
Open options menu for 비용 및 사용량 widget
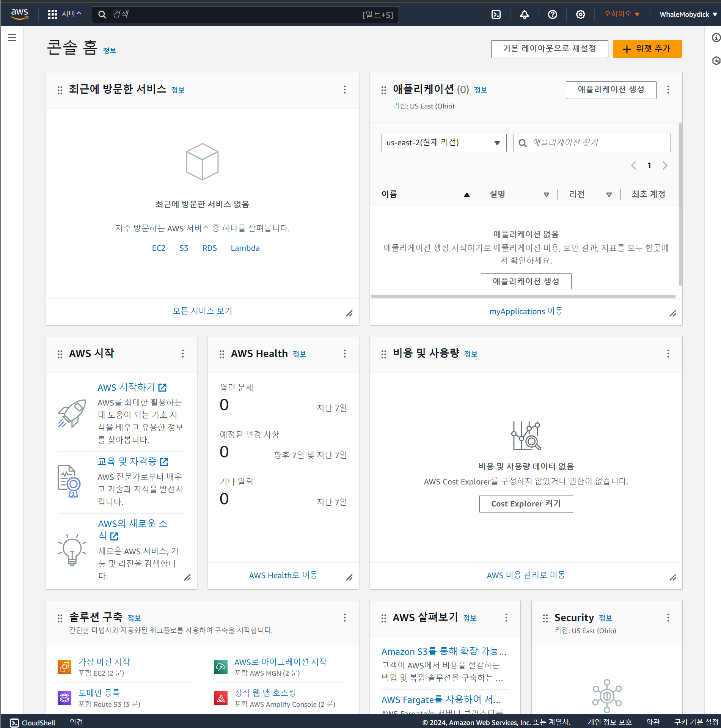click(668, 354)
